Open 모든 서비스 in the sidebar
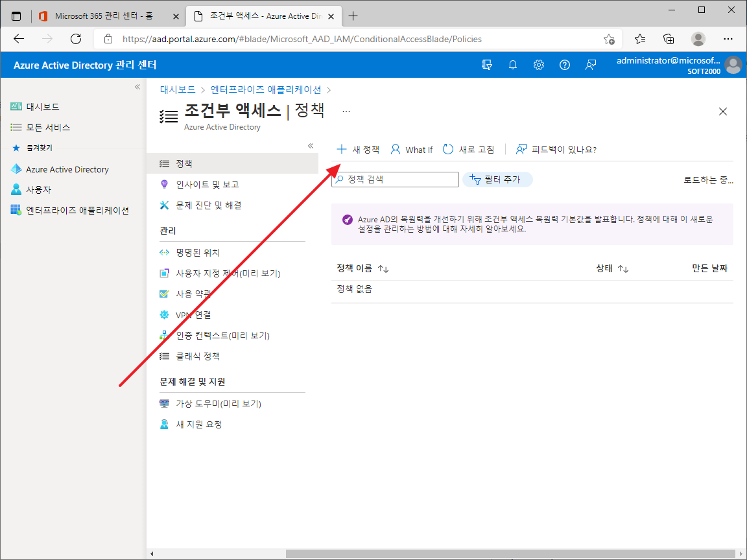This screenshot has width=747, height=560. click(40, 128)
